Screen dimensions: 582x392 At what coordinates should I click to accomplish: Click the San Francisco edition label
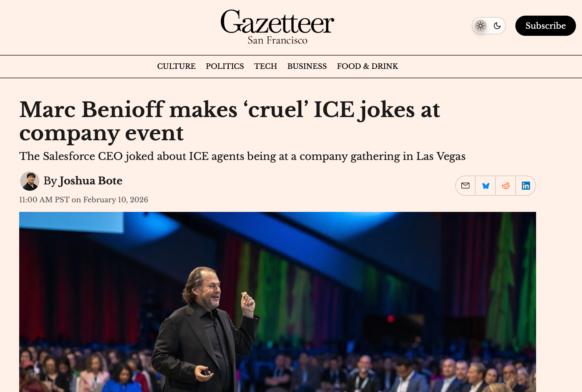click(277, 40)
